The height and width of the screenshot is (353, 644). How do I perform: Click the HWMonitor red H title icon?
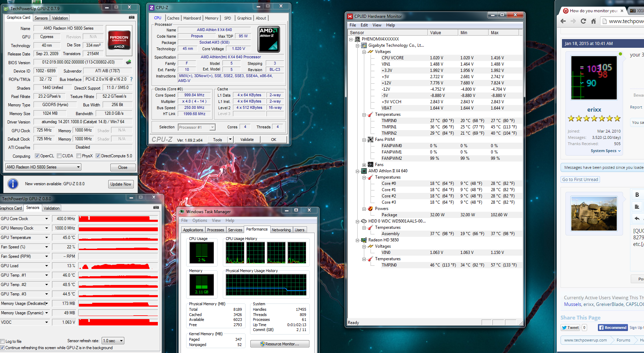click(350, 16)
